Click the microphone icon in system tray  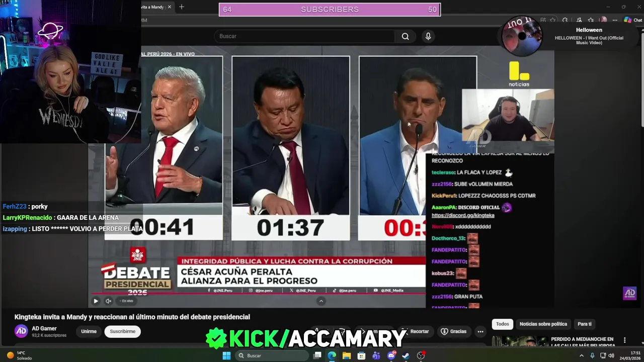click(592, 355)
